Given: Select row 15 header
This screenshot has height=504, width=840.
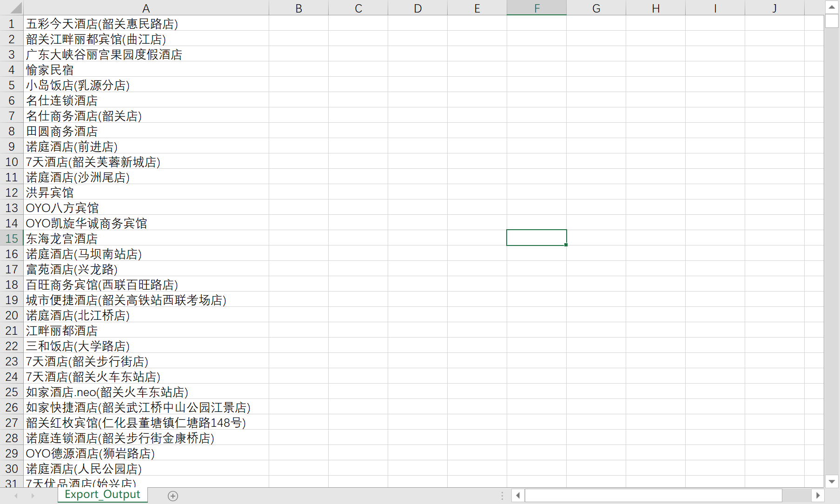Looking at the screenshot, I should pyautogui.click(x=12, y=239).
